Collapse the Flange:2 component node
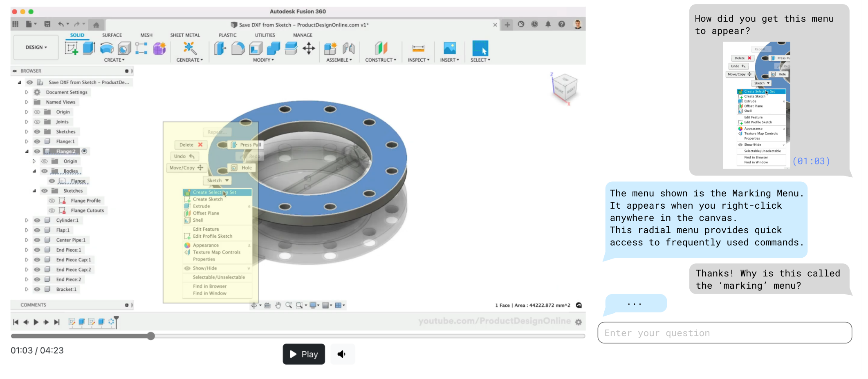The height and width of the screenshot is (379, 868). (27, 151)
